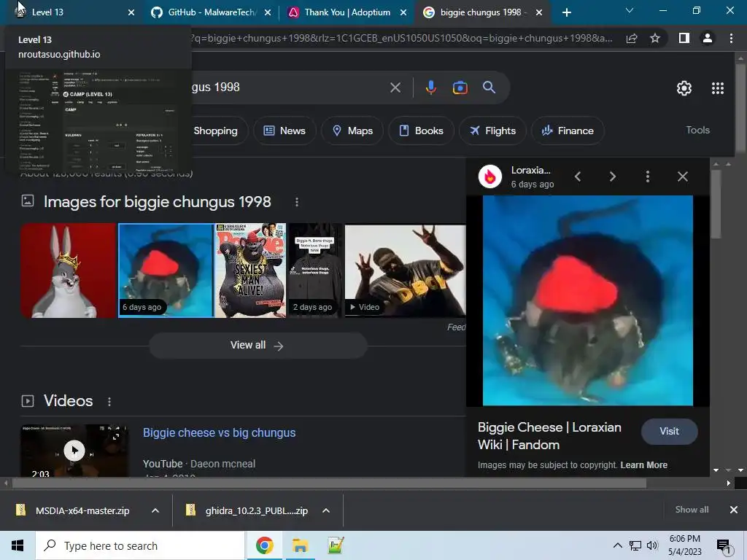Screen dimensions: 747x560
Task: Expand options for MSDIA-x64-master.zip download
Action: (155, 510)
